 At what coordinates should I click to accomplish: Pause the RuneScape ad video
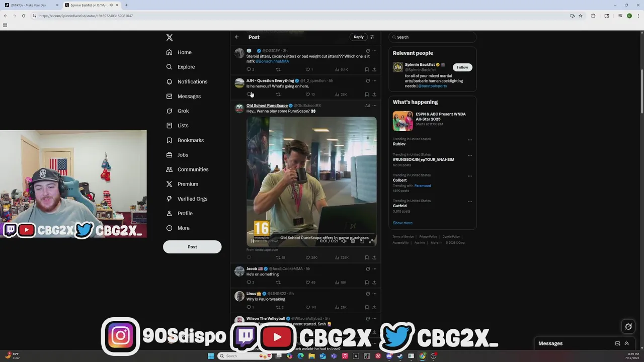click(x=252, y=241)
